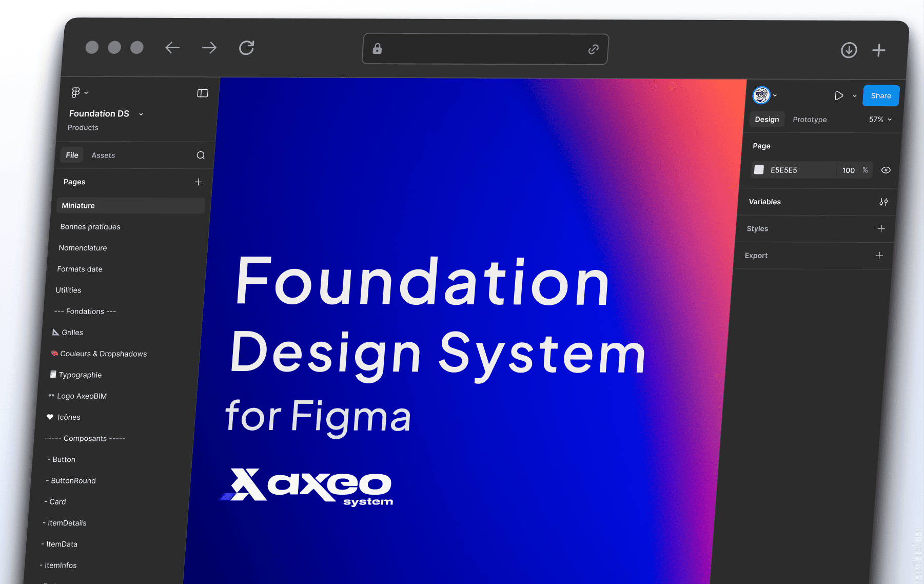Go forward with the browser arrow

[209, 48]
